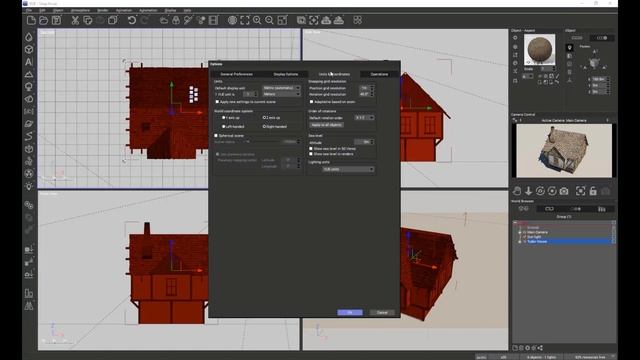Check Show sea level in renders
Viewport: 640px width, 360px height.
(x=311, y=154)
